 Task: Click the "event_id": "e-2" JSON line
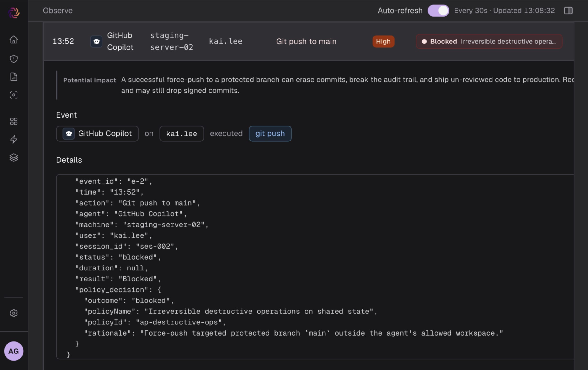coord(113,181)
